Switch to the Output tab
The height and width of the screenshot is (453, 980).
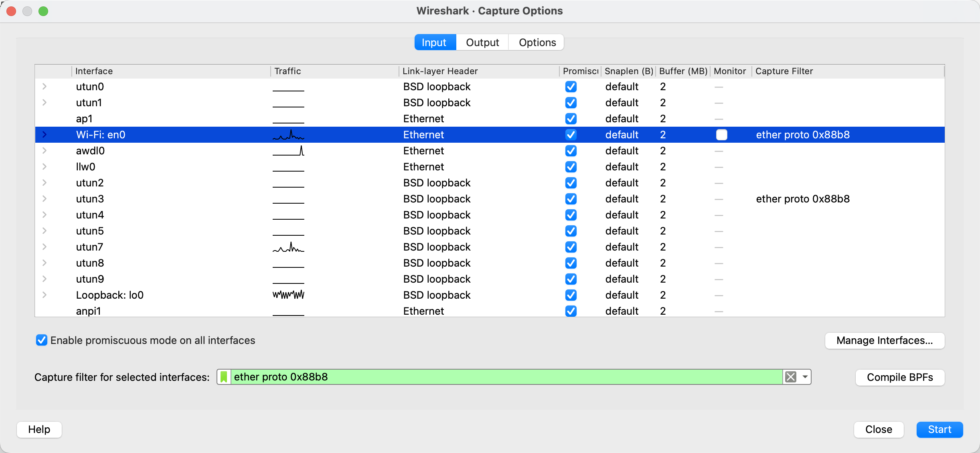pyautogui.click(x=482, y=42)
